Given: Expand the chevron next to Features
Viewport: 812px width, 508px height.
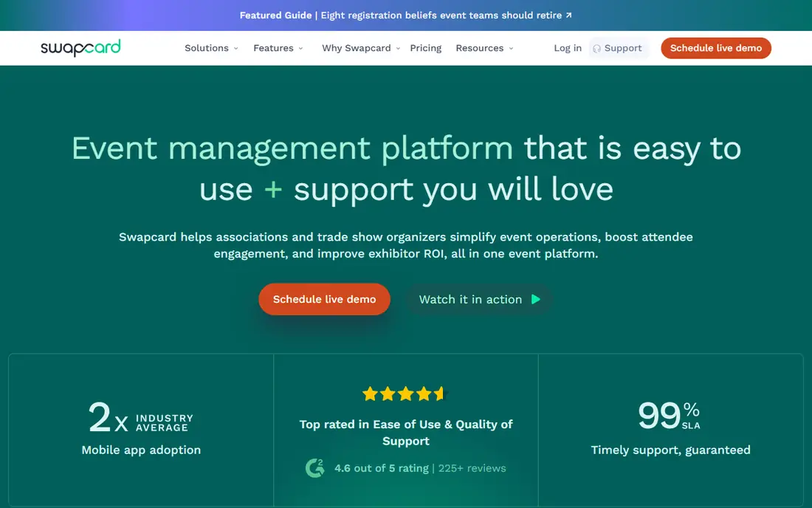Looking at the screenshot, I should (x=301, y=49).
